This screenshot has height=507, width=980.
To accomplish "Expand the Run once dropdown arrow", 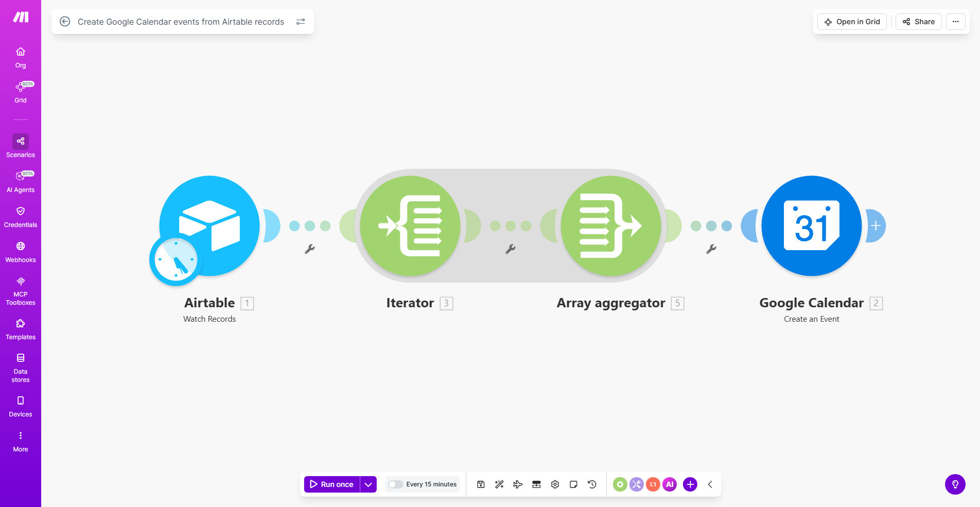I will pos(369,484).
